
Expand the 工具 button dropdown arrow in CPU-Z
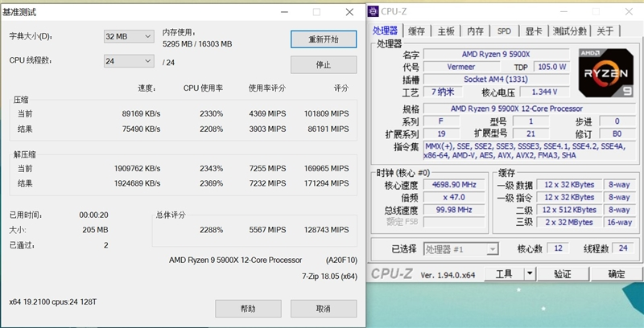pos(530,273)
